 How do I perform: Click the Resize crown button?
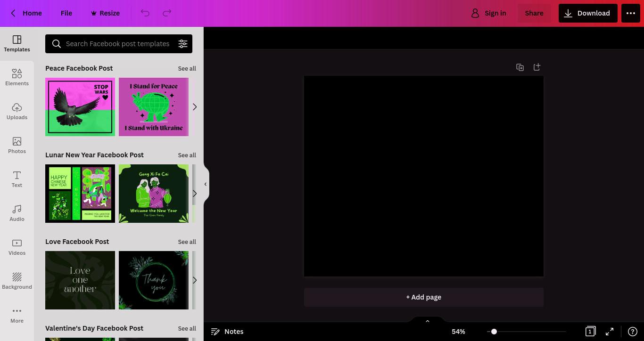pyautogui.click(x=105, y=13)
